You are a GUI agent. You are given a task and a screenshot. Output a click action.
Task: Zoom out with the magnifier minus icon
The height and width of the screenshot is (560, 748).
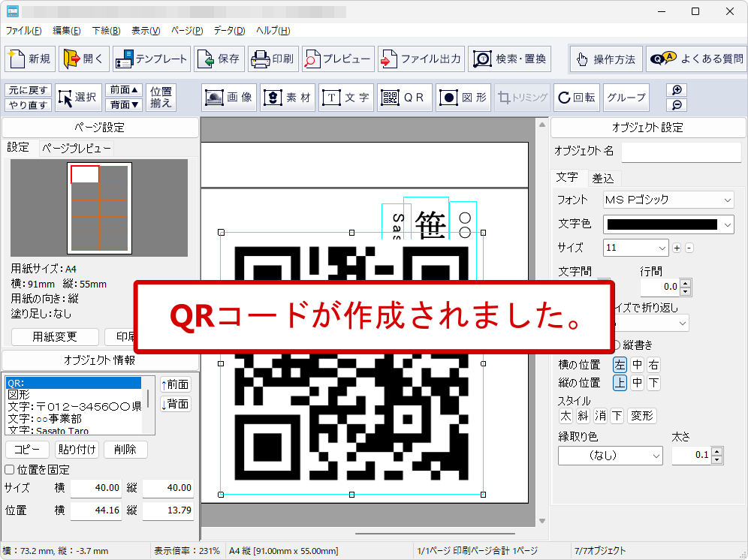tap(677, 105)
